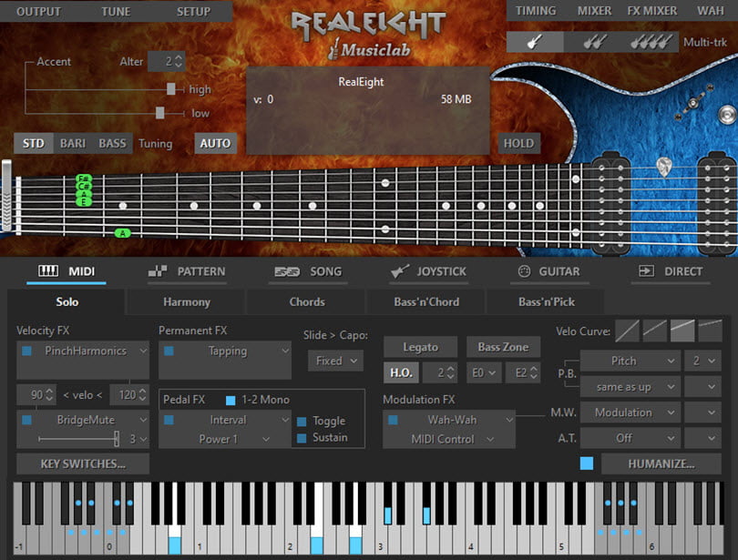The image size is (738, 560).
Task: Click the HOLD button
Action: coord(518,143)
